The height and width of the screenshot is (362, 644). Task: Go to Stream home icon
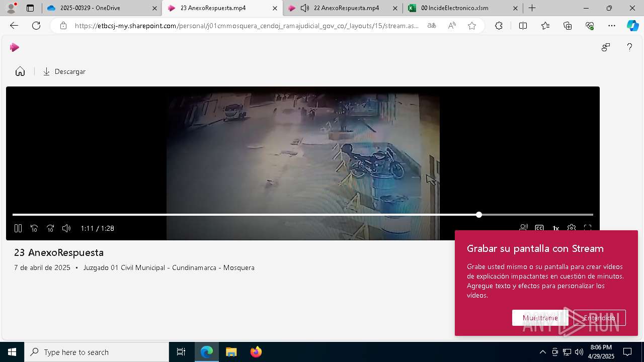click(20, 71)
